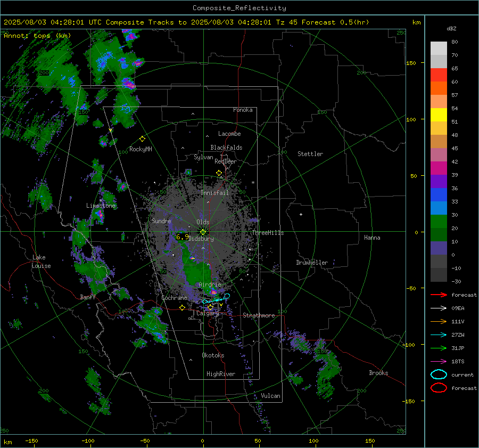Click the Innisfail city label
Screen dimensions: 479x448
[x=214, y=193]
